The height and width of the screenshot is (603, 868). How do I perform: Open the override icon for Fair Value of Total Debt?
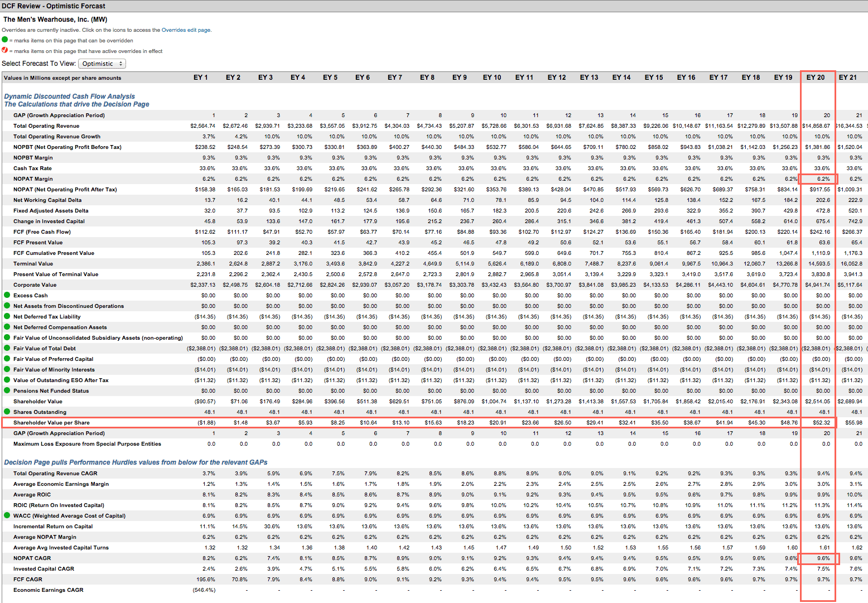[x=7, y=348]
